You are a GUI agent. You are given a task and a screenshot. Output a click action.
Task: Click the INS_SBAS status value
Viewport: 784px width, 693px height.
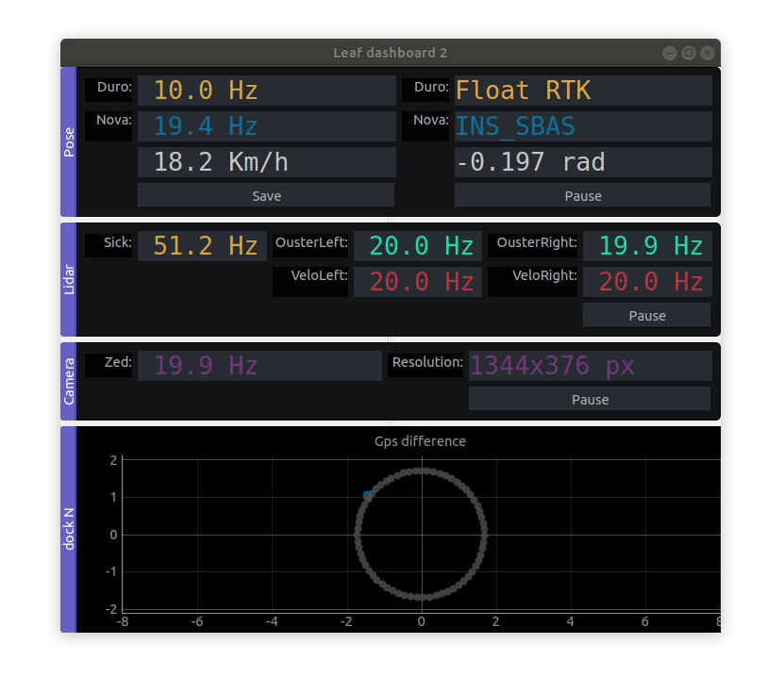tap(583, 126)
